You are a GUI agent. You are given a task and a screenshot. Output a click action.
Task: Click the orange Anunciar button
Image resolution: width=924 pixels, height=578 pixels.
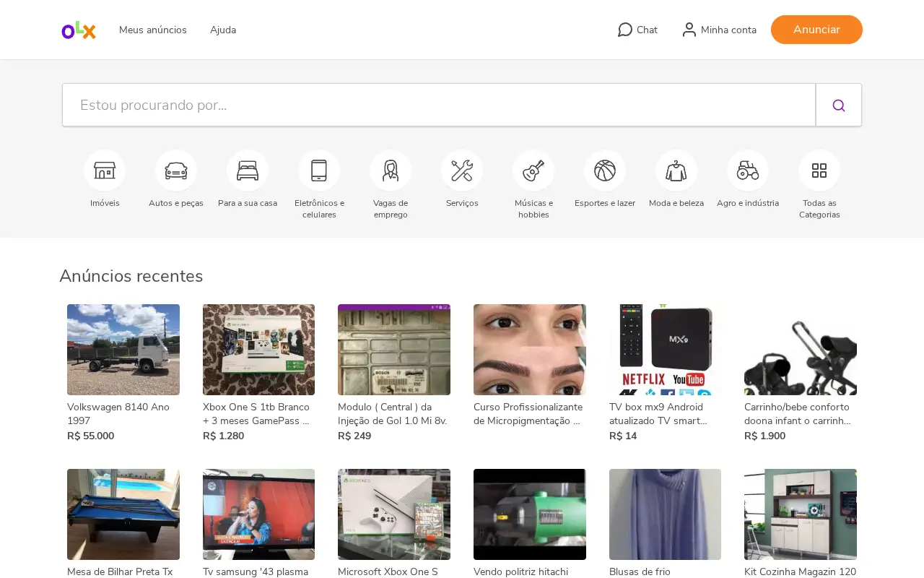[x=816, y=30]
